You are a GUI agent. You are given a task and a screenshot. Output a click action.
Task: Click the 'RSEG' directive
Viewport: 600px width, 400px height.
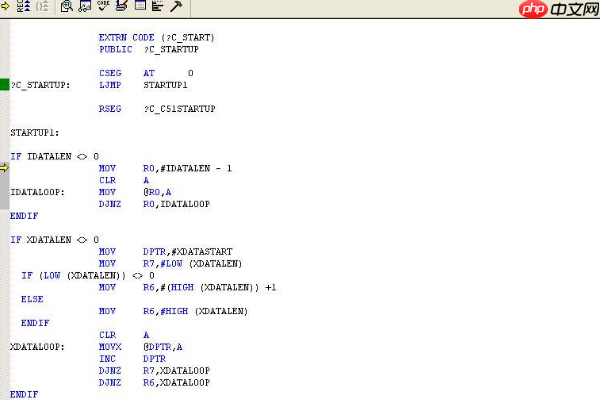(110, 109)
